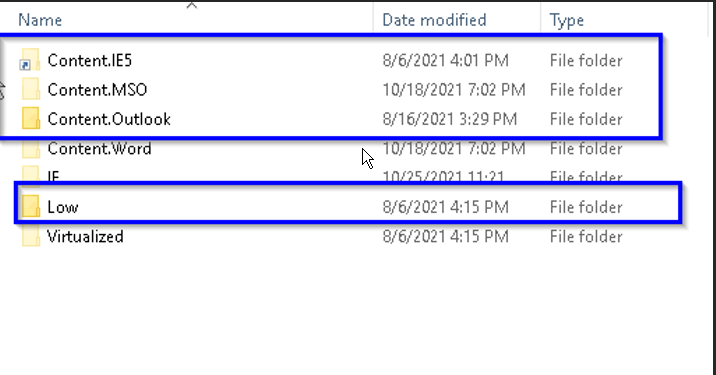The image size is (716, 375).
Task: Click the Content.Outlook folder name
Action: point(109,119)
